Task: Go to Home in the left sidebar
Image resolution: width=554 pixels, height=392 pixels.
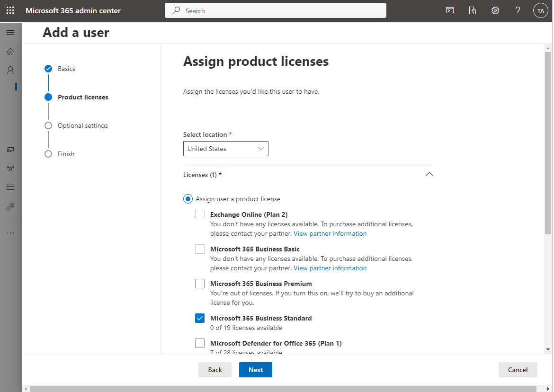Action: point(10,51)
